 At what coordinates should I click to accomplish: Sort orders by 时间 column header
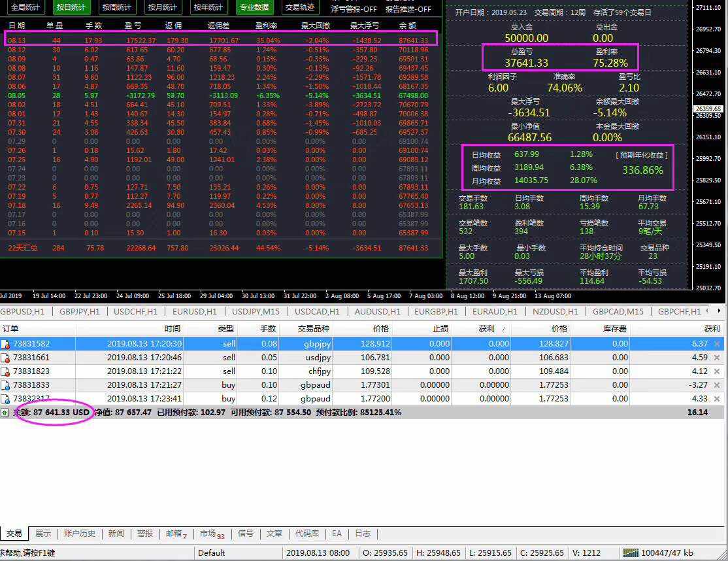coord(130,329)
